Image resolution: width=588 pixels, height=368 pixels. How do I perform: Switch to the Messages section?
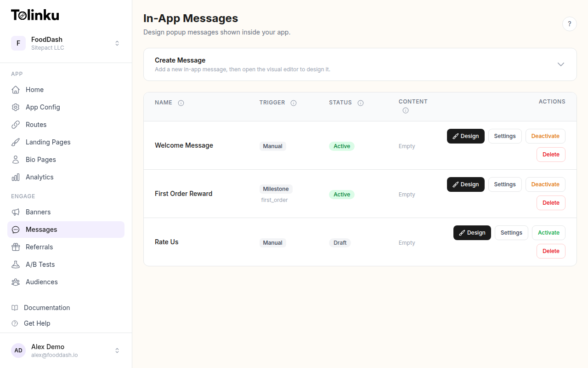point(41,229)
